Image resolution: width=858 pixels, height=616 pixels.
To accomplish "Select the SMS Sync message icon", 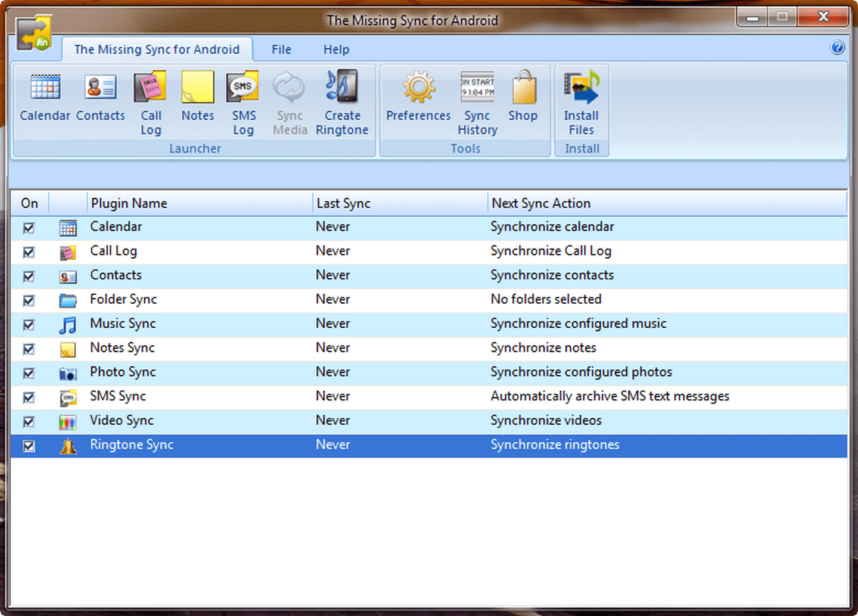I will coord(68,397).
